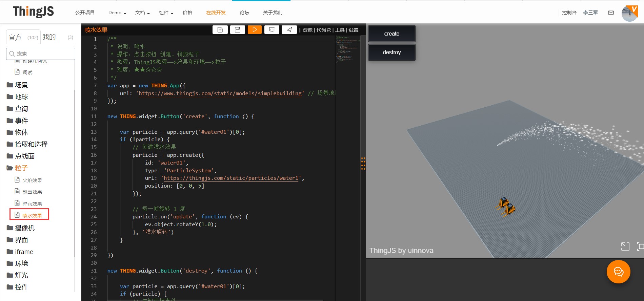644x301 pixels.
Task: Expand the 摄像机 folder
Action: [x=21, y=228]
